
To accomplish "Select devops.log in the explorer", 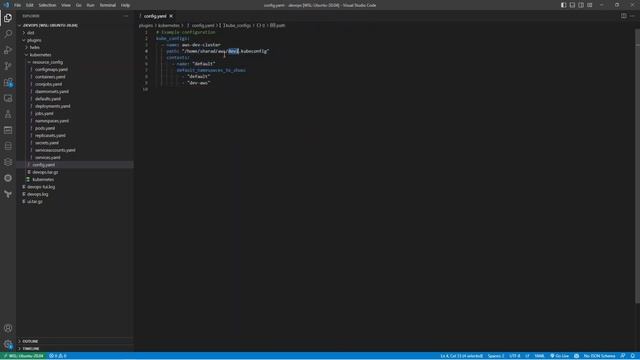I will (38, 194).
